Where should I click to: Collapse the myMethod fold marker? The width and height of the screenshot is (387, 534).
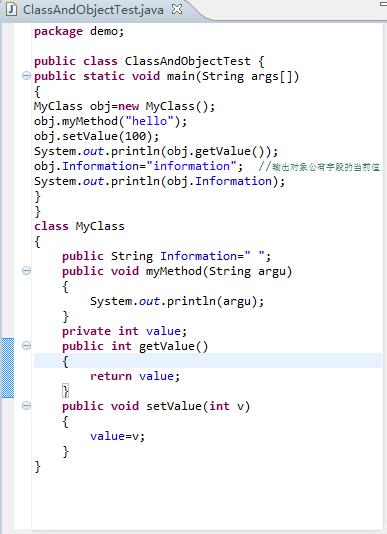(26, 271)
